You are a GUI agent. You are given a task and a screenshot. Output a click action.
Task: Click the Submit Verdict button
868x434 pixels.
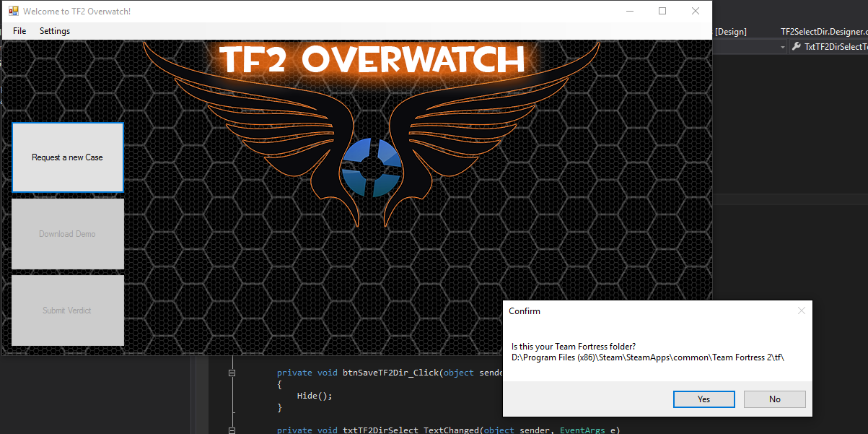click(x=67, y=310)
